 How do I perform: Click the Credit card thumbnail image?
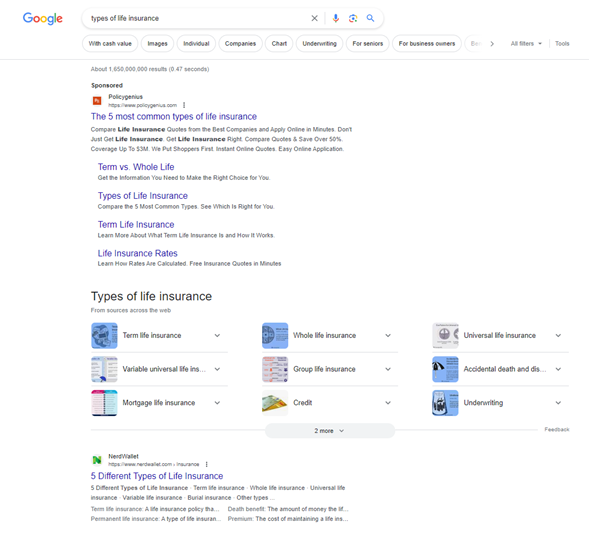click(x=275, y=403)
